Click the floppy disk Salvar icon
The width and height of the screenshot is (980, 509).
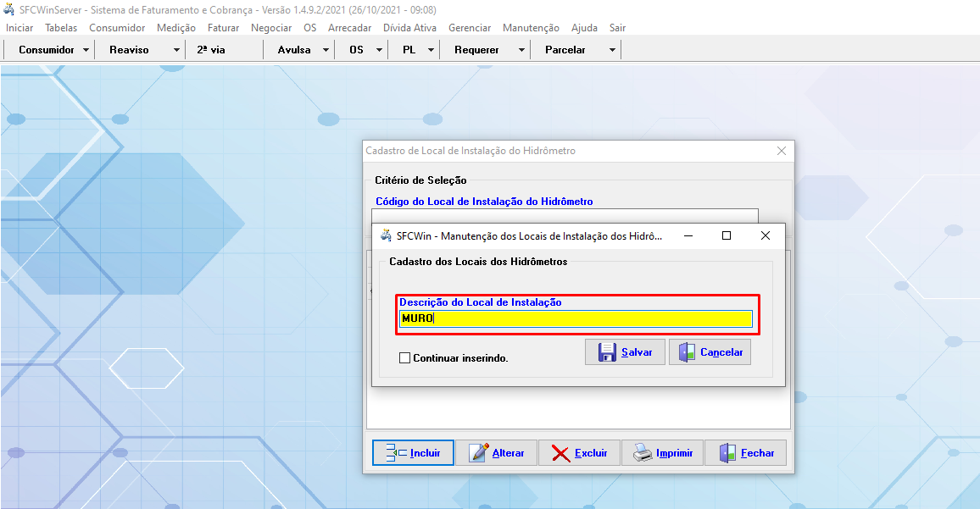[x=607, y=352]
